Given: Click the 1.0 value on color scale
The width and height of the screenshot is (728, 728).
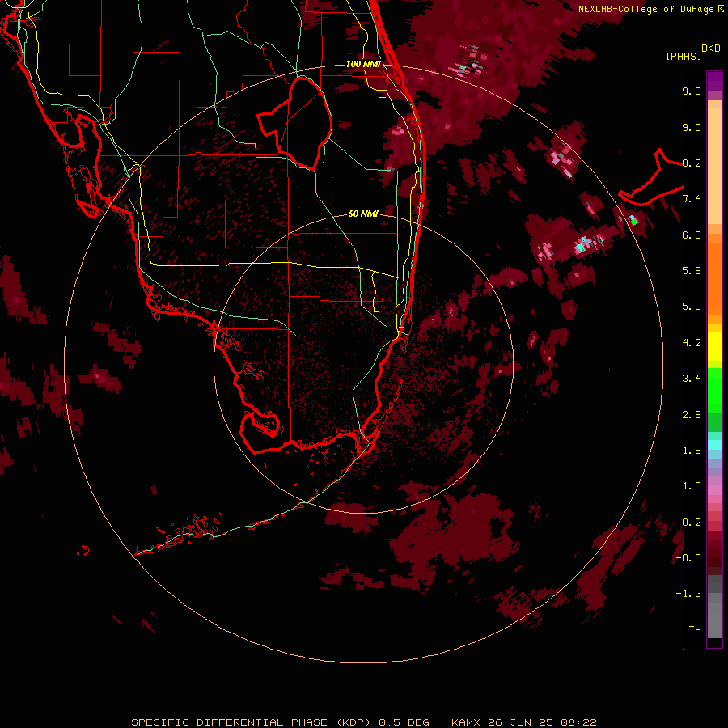Looking at the screenshot, I should click(x=692, y=487).
